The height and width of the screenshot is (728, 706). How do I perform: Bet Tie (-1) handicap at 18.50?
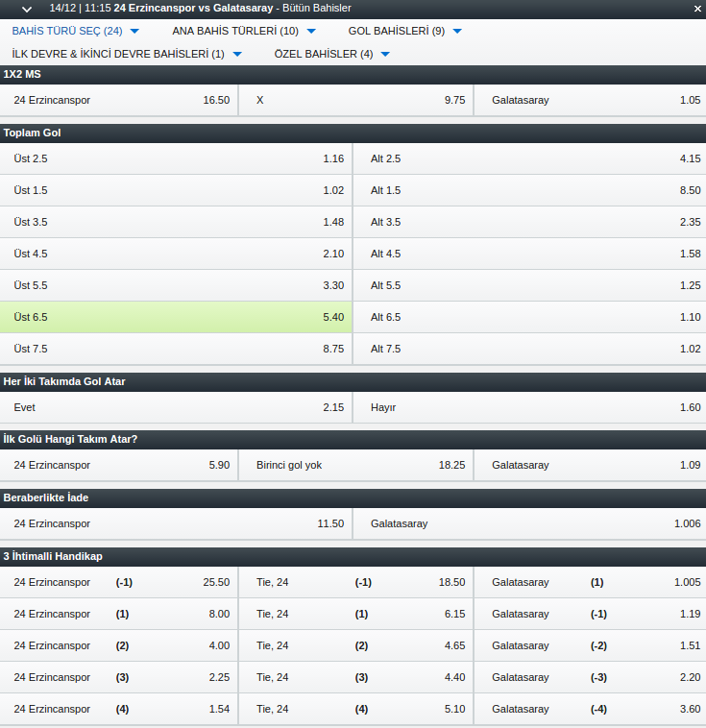pos(355,582)
